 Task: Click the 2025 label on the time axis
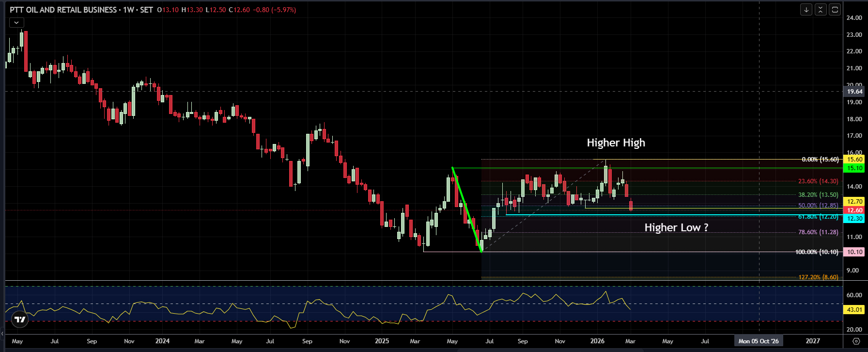pyautogui.click(x=382, y=341)
